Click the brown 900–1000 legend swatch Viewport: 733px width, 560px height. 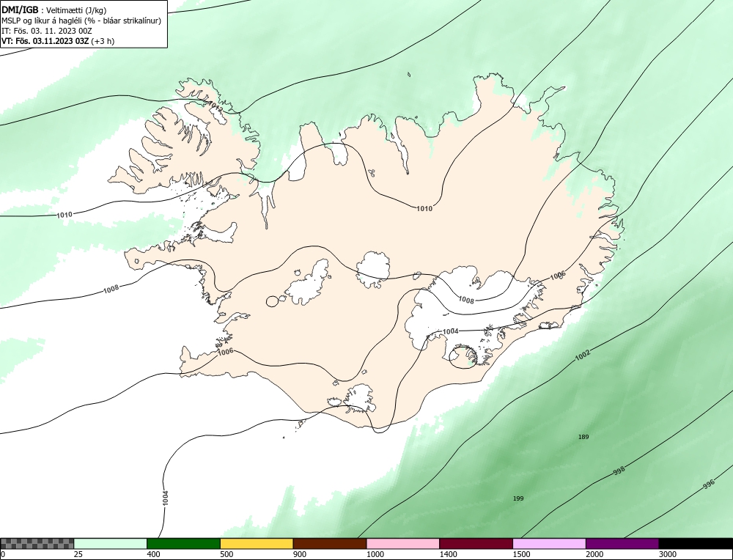(x=330, y=544)
